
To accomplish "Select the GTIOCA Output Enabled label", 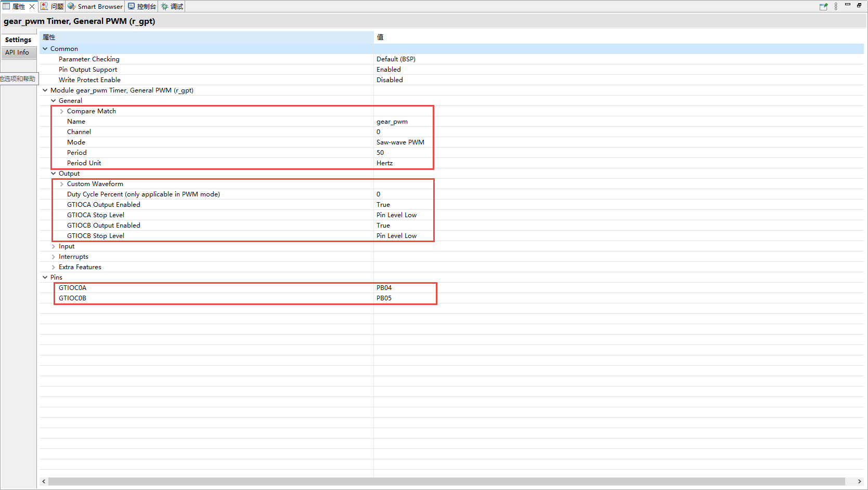I will tap(103, 205).
